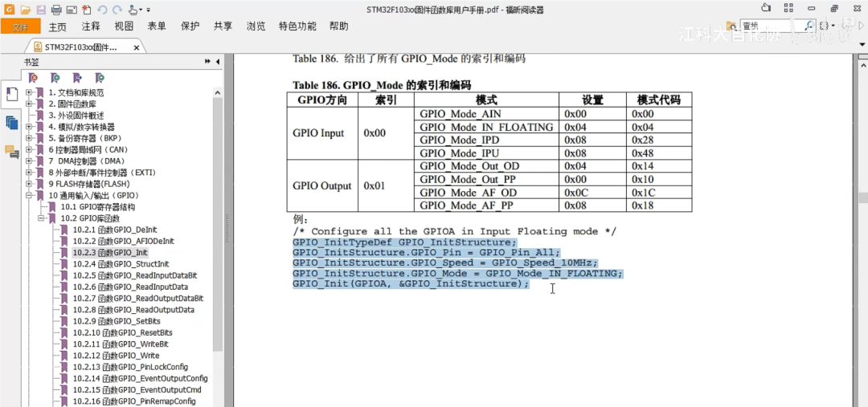Open the 特色功能 ribbon tab
This screenshot has height=407, width=868.
(298, 26)
